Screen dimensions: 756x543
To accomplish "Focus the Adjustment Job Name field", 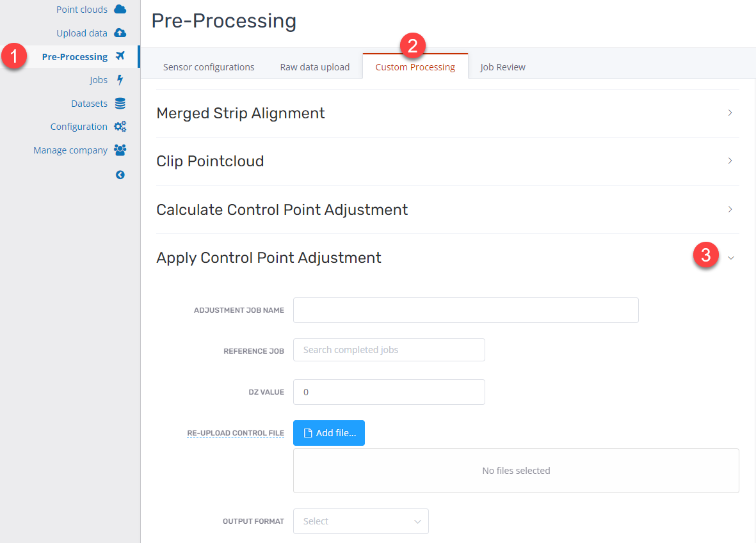I will 466,310.
